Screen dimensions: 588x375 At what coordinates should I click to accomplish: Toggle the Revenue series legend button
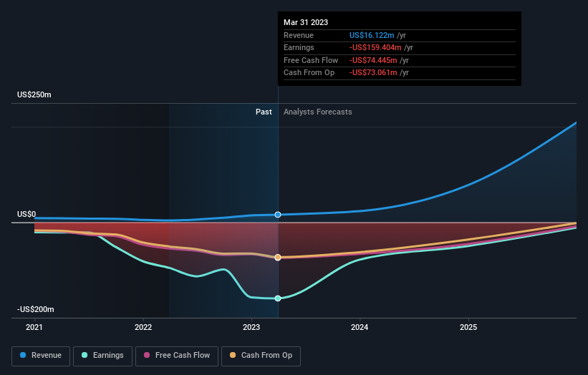[41, 356]
